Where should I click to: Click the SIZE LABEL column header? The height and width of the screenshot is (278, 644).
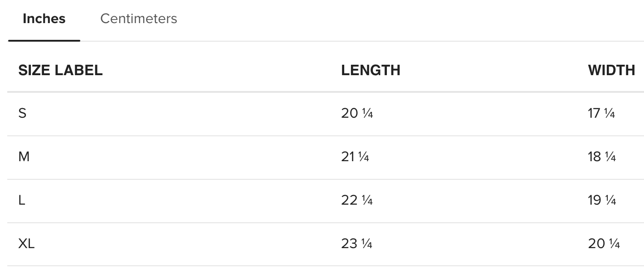click(x=60, y=70)
